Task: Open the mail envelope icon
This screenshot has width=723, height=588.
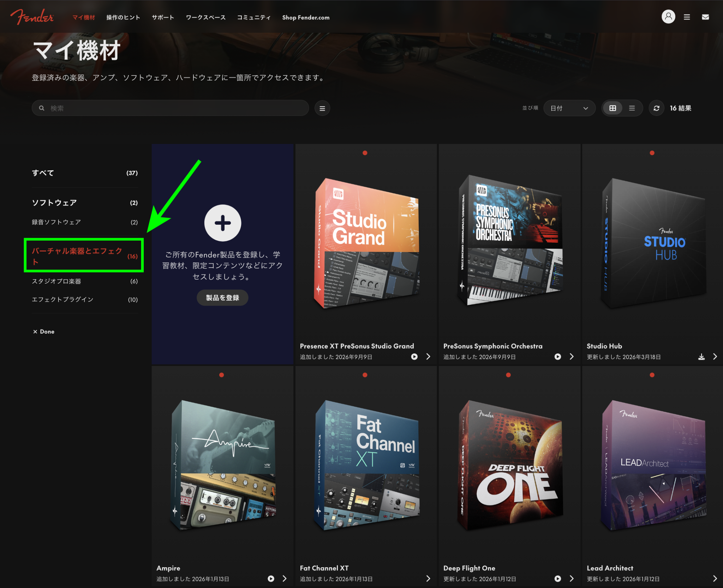Action: click(705, 17)
